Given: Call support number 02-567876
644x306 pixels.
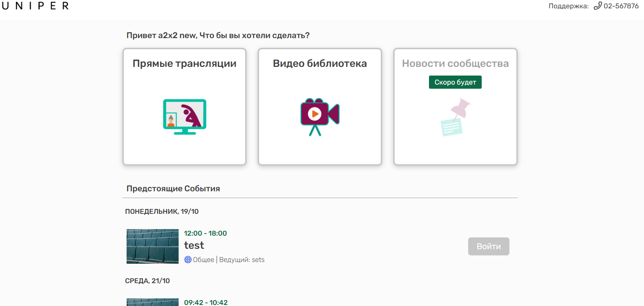Looking at the screenshot, I should 621,6.
